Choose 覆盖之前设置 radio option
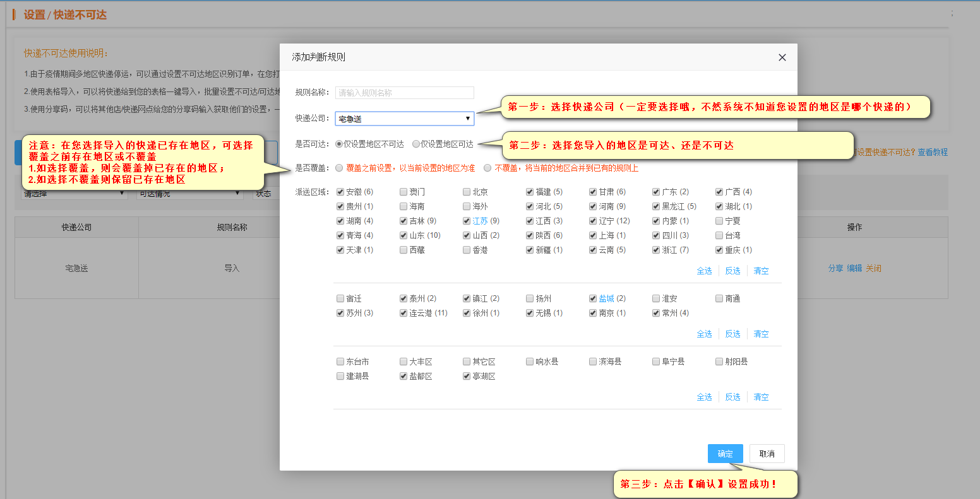Screen dimensions: 980x499 340,168
